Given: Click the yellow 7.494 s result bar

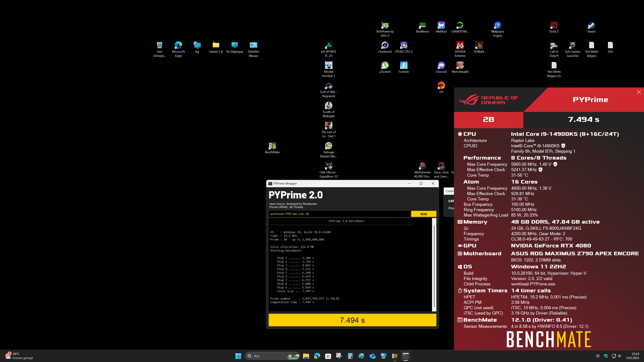Looking at the screenshot, I should tap(352, 320).
